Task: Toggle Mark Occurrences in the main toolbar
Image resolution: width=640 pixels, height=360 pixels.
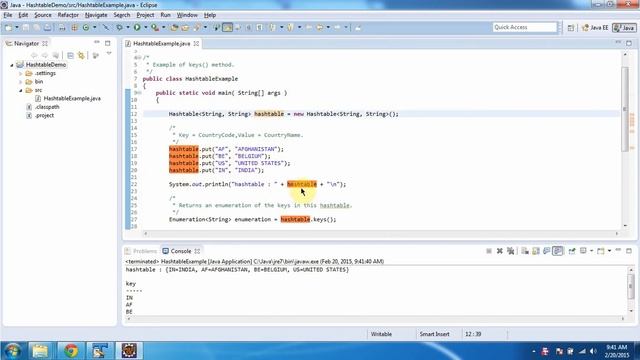Action: pos(228,27)
